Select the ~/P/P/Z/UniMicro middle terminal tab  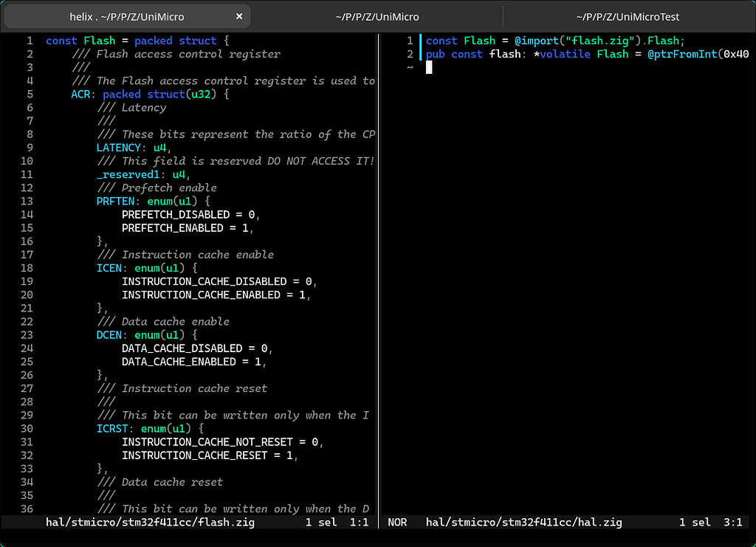pyautogui.click(x=377, y=16)
